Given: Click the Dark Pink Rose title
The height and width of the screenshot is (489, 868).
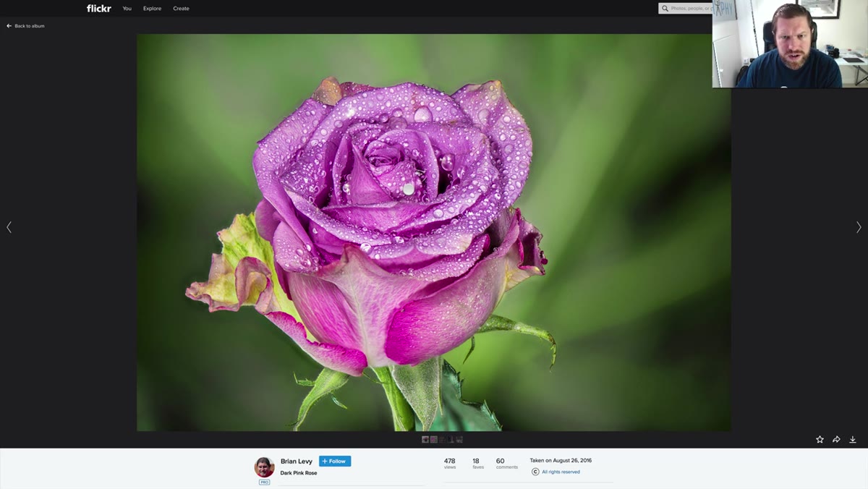Looking at the screenshot, I should click(x=299, y=473).
